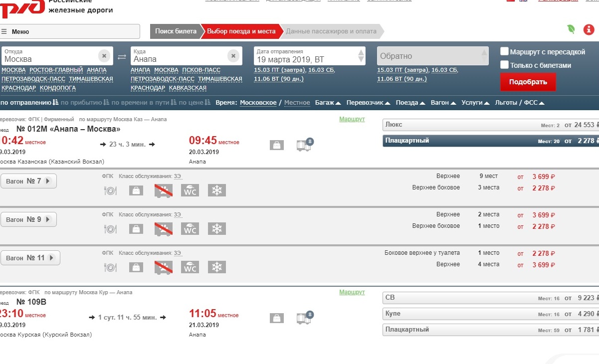Open the Льготы / ФСС dropdown
This screenshot has height=364, width=599.
(x=520, y=103)
